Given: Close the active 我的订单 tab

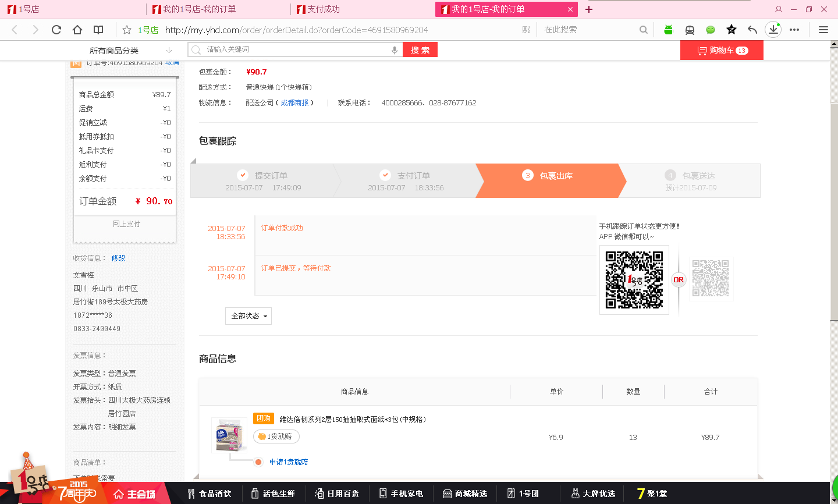Looking at the screenshot, I should 570,9.
